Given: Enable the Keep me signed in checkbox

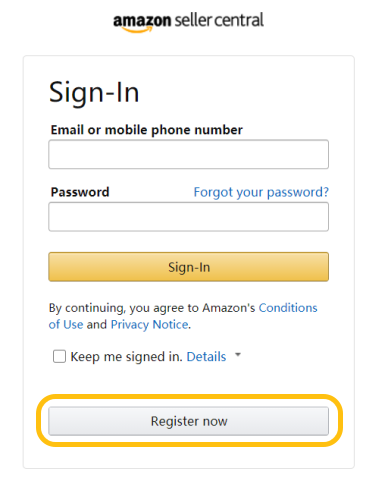Looking at the screenshot, I should (59, 356).
